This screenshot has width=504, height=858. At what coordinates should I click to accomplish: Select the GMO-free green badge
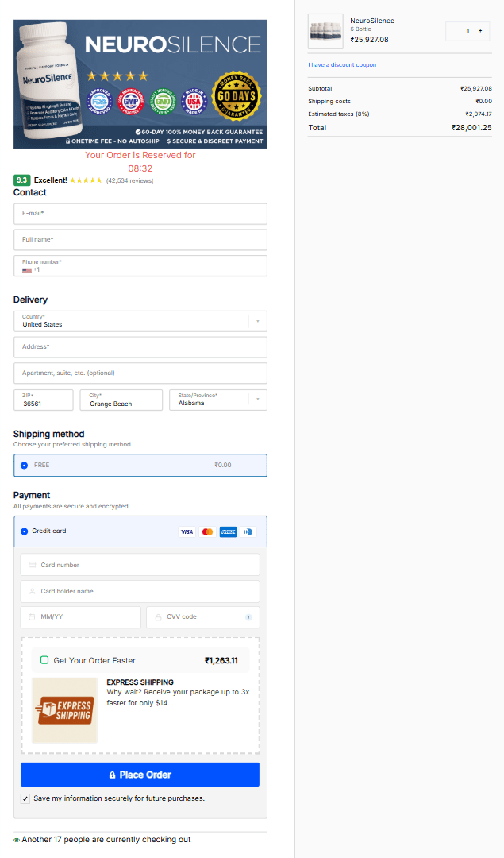161,99
